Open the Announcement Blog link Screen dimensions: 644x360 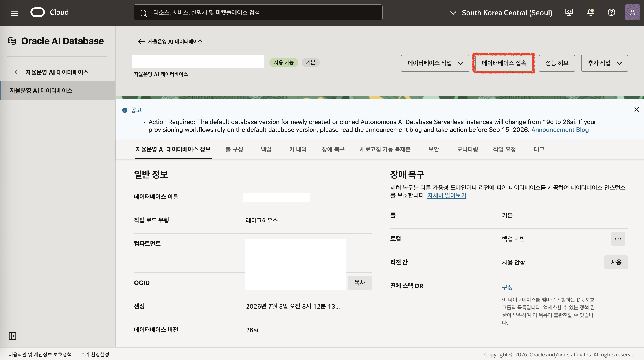[560, 130]
